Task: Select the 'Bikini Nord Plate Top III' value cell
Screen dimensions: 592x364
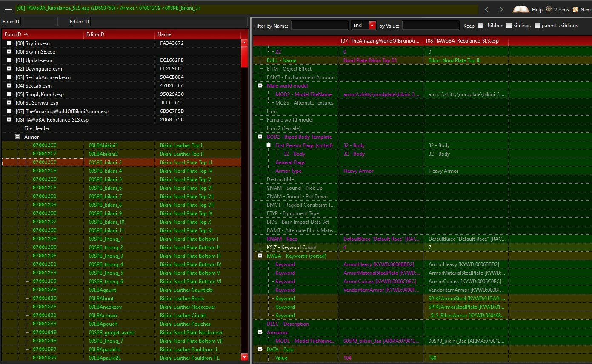Action: click(x=466, y=60)
